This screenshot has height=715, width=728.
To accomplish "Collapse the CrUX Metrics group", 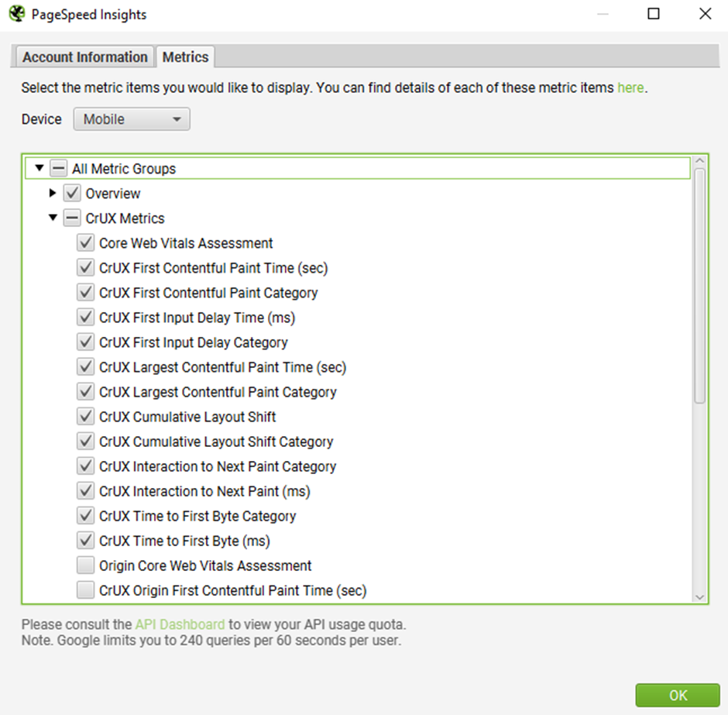I will [x=53, y=217].
